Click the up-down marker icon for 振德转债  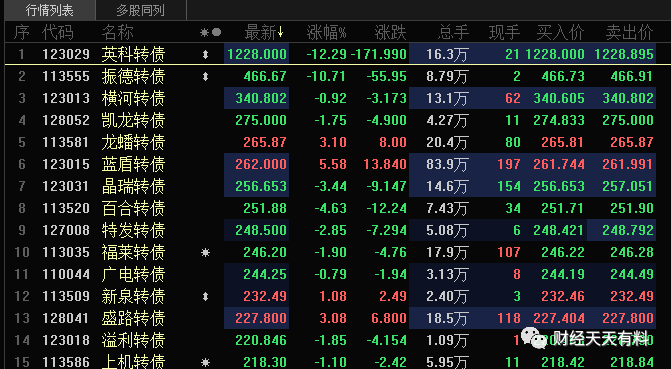pyautogui.click(x=205, y=77)
